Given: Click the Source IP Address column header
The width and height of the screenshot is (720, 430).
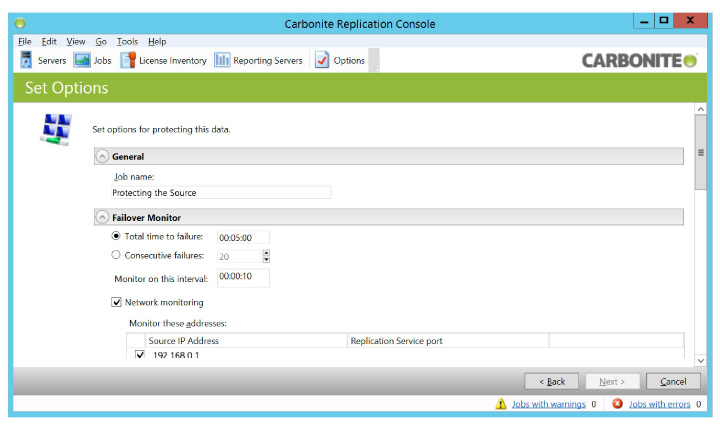Looking at the screenshot, I should pos(246,340).
